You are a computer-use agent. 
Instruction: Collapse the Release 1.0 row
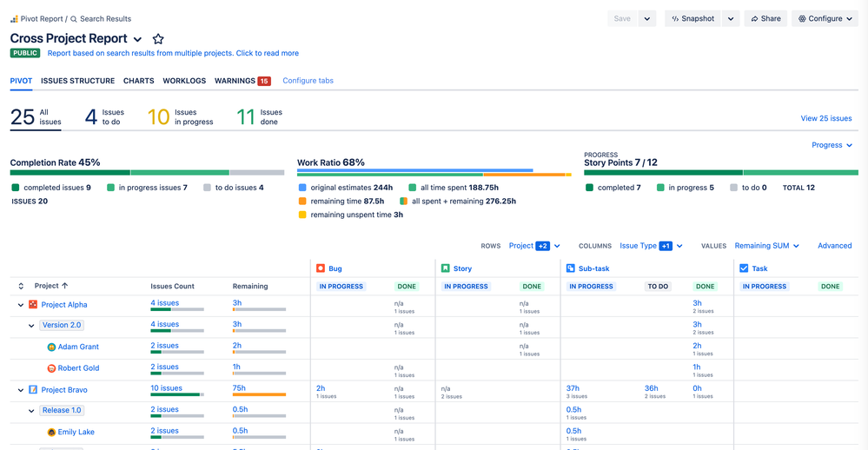pyautogui.click(x=31, y=411)
